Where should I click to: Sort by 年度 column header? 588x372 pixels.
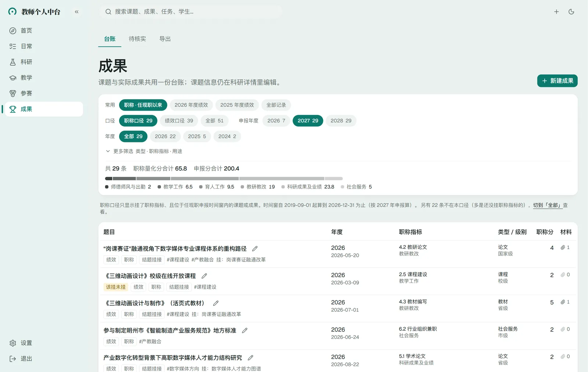click(337, 232)
